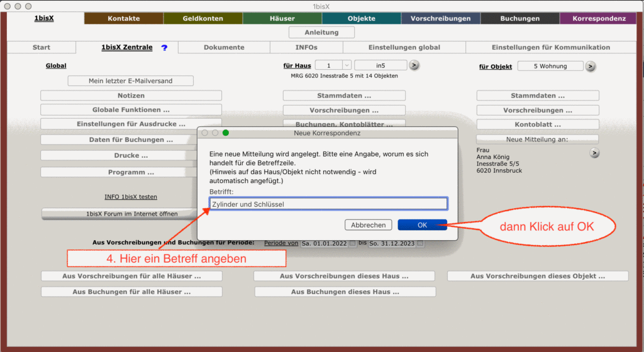This screenshot has height=352, width=644.
Task: Click the Anleitung button
Action: (x=321, y=33)
